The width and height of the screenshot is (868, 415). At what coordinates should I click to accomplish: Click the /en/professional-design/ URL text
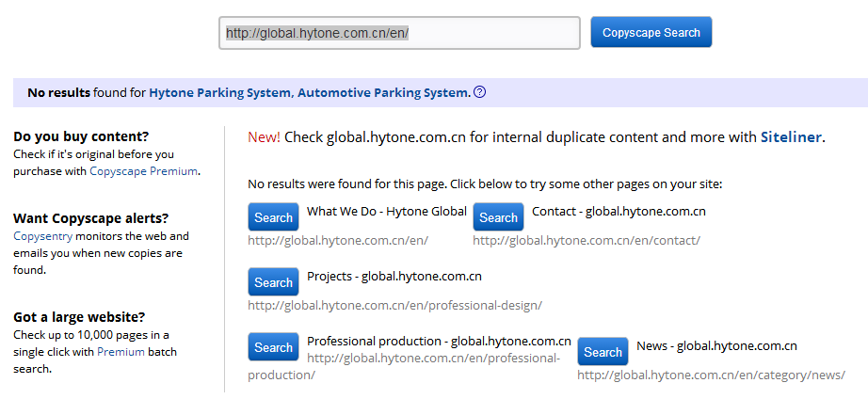395,305
